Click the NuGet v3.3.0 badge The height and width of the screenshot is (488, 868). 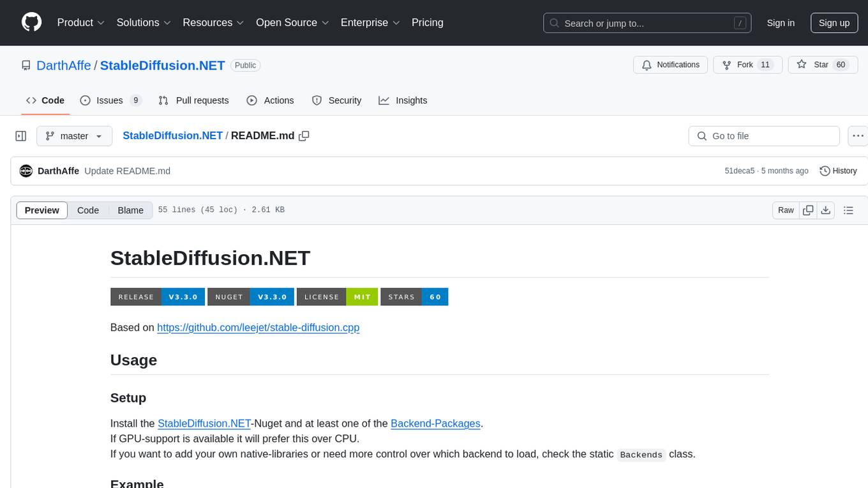pos(251,296)
